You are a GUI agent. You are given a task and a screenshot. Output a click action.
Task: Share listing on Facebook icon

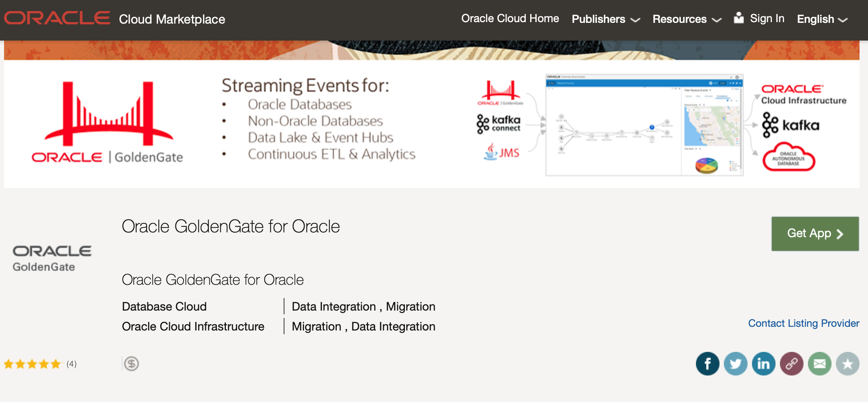707,364
